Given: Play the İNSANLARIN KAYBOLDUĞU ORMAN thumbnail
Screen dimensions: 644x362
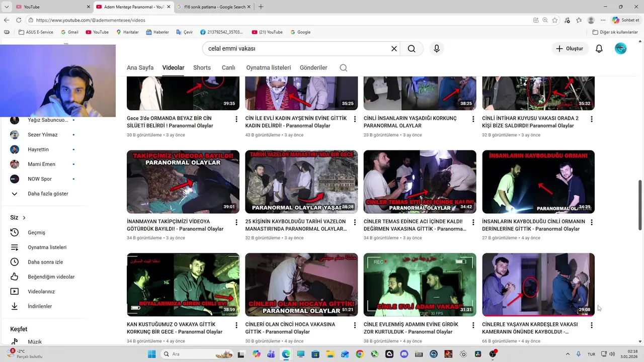Looking at the screenshot, I should point(538,182).
